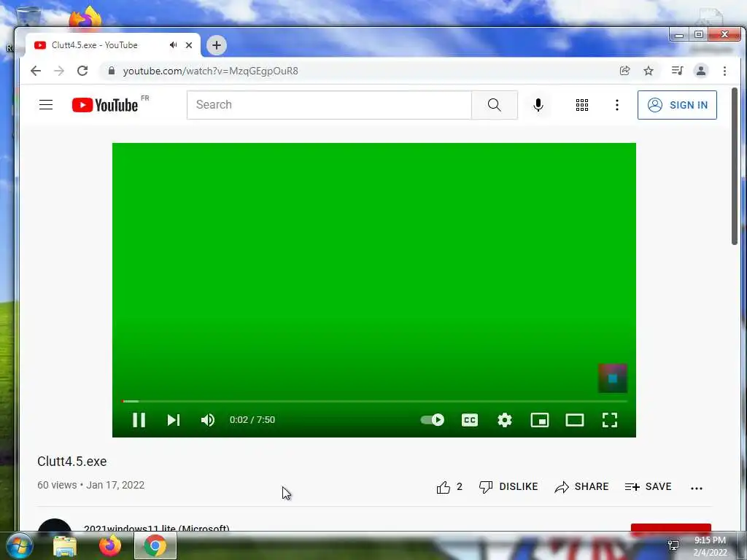Image resolution: width=747 pixels, height=560 pixels.
Task: Open the YouTube guide hamburger menu
Action: point(46,105)
